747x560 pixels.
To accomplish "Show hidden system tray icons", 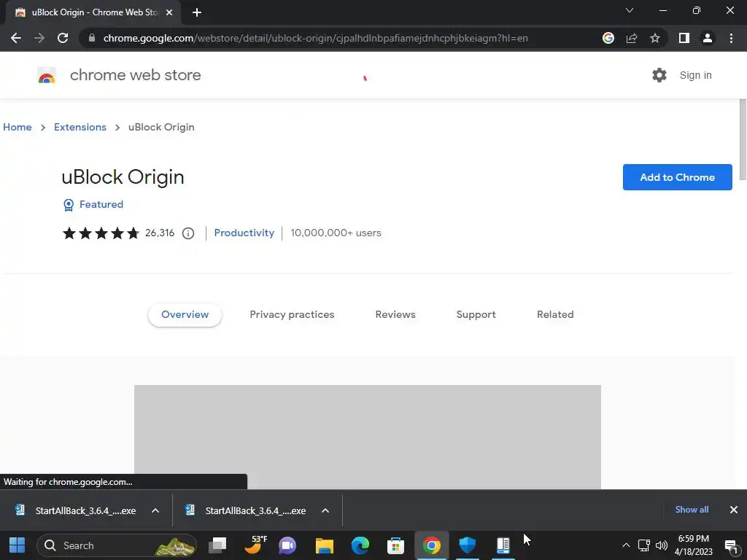I will (626, 545).
